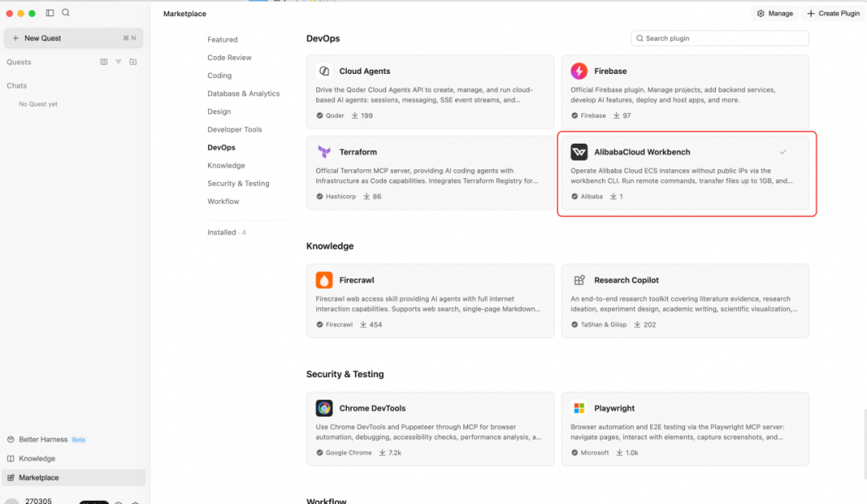Screen dimensions: 867x504
Task: Click 'TaShan & Giisp' publisher text
Action: pos(603,324)
